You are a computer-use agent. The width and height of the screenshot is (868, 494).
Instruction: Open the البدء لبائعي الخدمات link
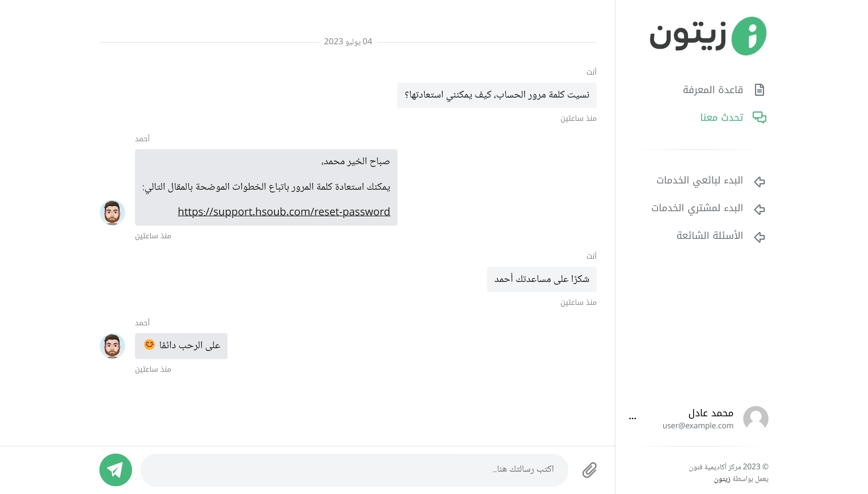tap(700, 180)
